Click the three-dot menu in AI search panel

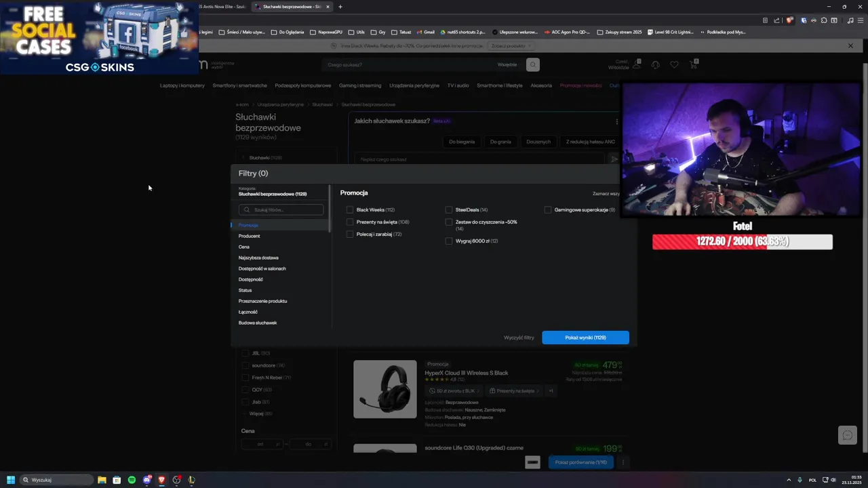[616, 121]
